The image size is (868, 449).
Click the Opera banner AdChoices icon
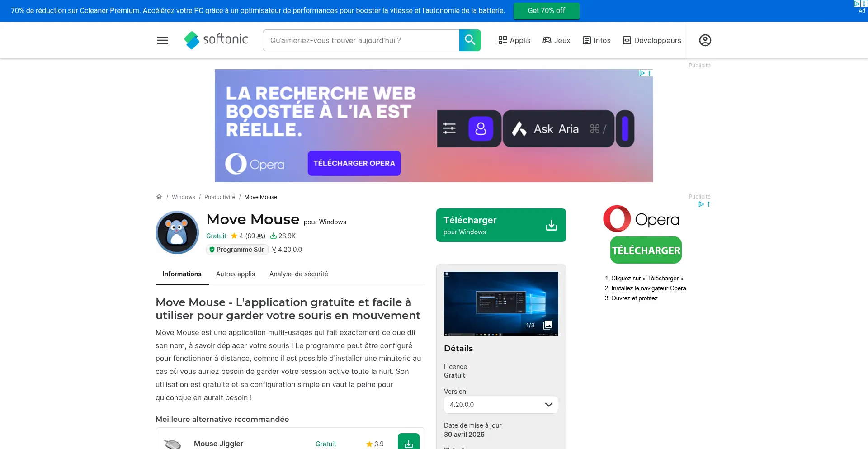(x=642, y=73)
